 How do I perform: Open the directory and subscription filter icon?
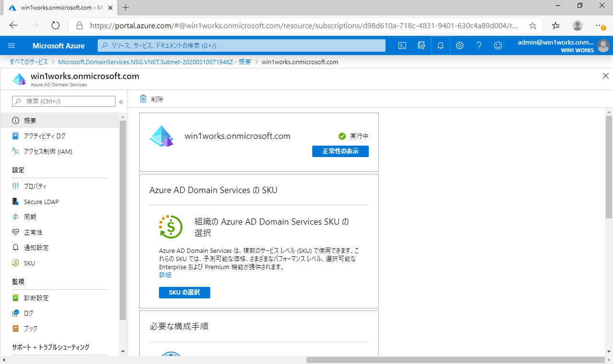[421, 45]
